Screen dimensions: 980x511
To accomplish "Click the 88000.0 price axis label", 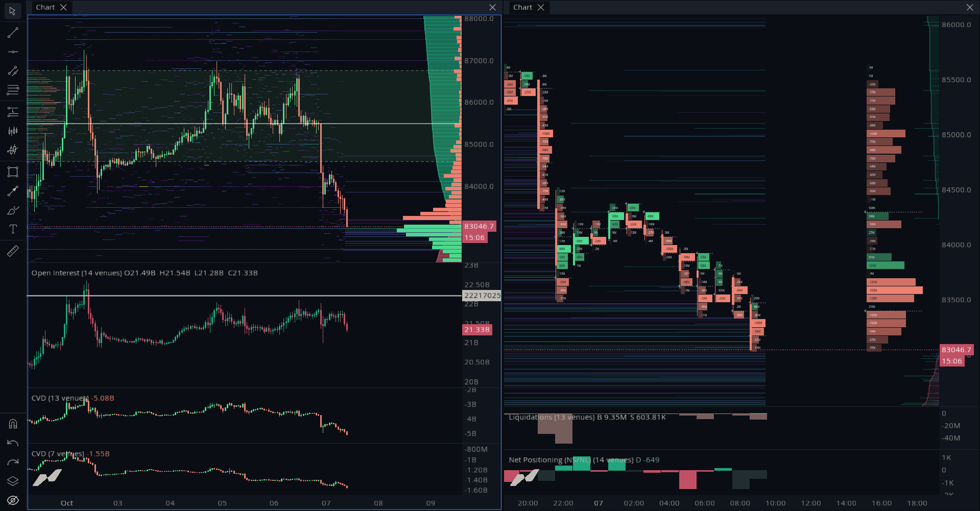I will [479, 19].
